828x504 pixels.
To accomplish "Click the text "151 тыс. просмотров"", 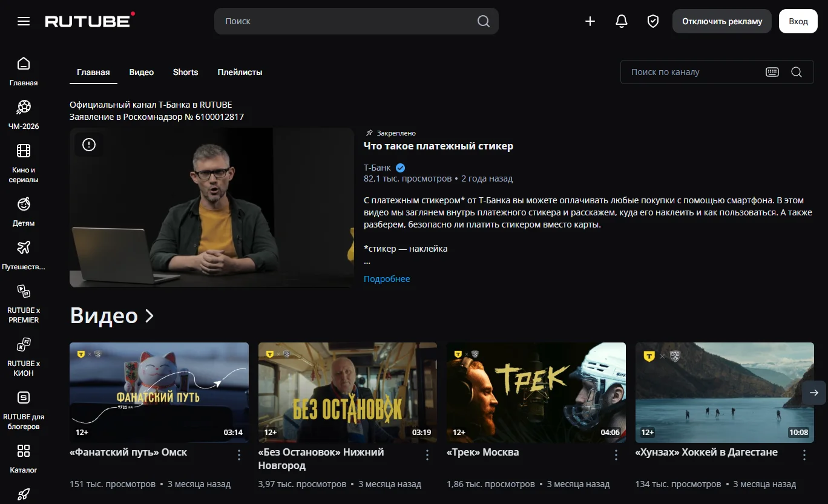I will coord(113,485).
